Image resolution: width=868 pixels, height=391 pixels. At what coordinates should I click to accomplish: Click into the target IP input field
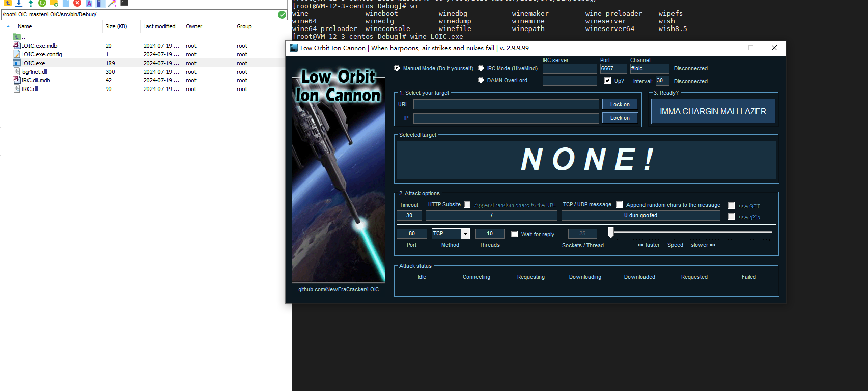[506, 118]
